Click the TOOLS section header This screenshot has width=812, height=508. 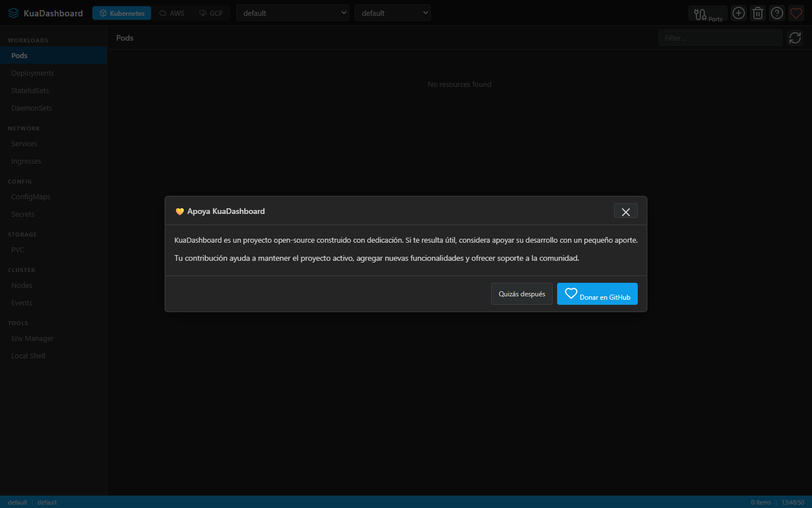18,323
